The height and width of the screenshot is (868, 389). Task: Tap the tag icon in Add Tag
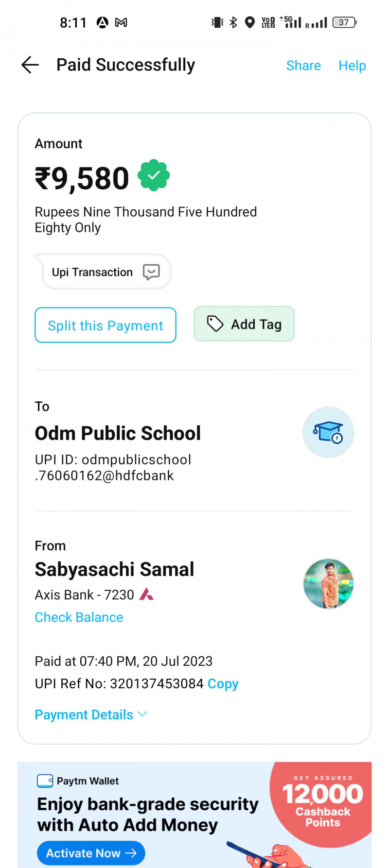[215, 323]
